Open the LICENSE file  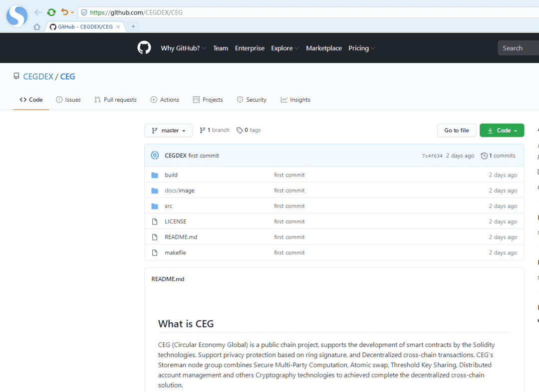pos(175,221)
